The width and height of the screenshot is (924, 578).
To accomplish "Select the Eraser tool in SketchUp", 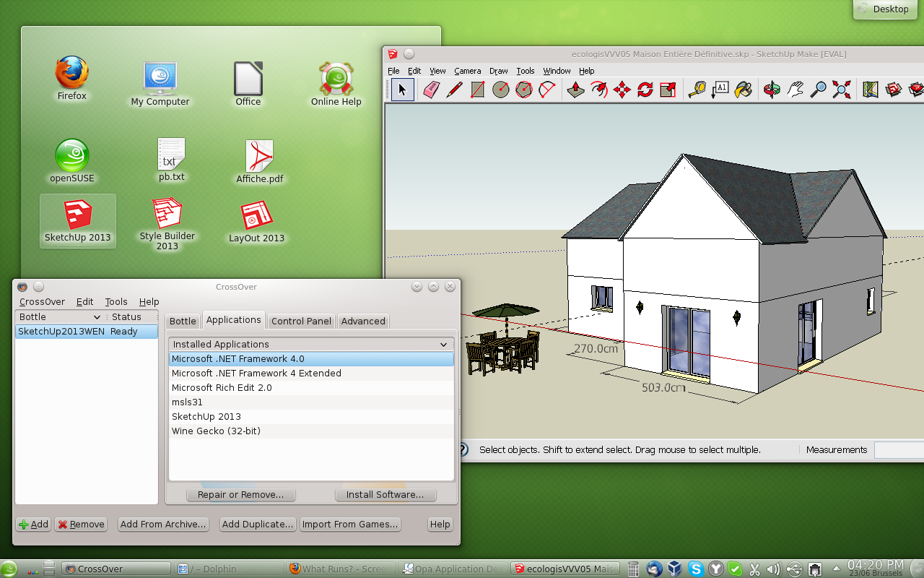I will tap(430, 90).
